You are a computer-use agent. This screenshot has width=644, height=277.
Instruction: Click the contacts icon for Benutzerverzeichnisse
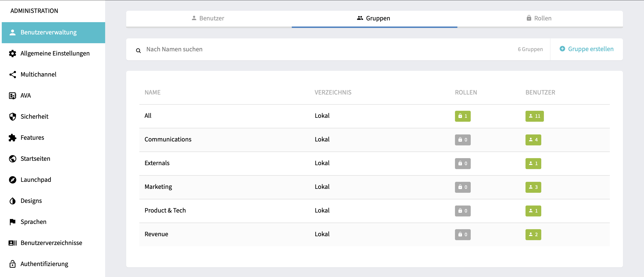pos(12,243)
